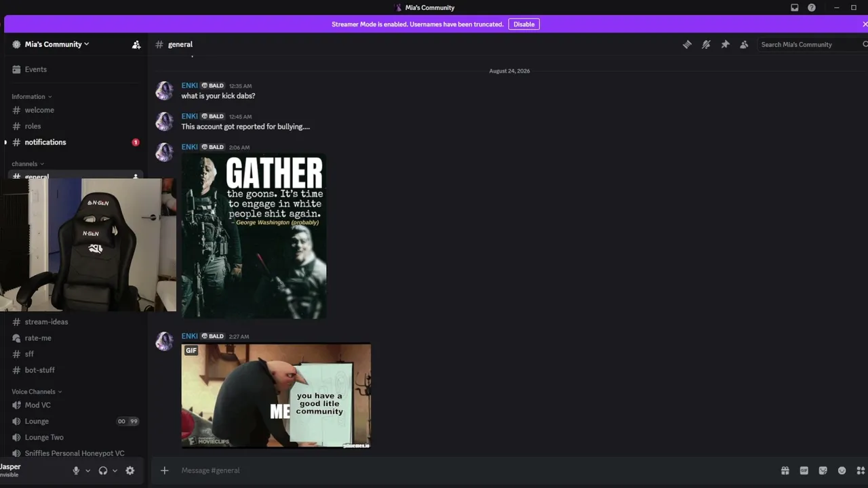This screenshot has height=488, width=868.
Task: Open notification settings bell icon
Action: [706, 45]
